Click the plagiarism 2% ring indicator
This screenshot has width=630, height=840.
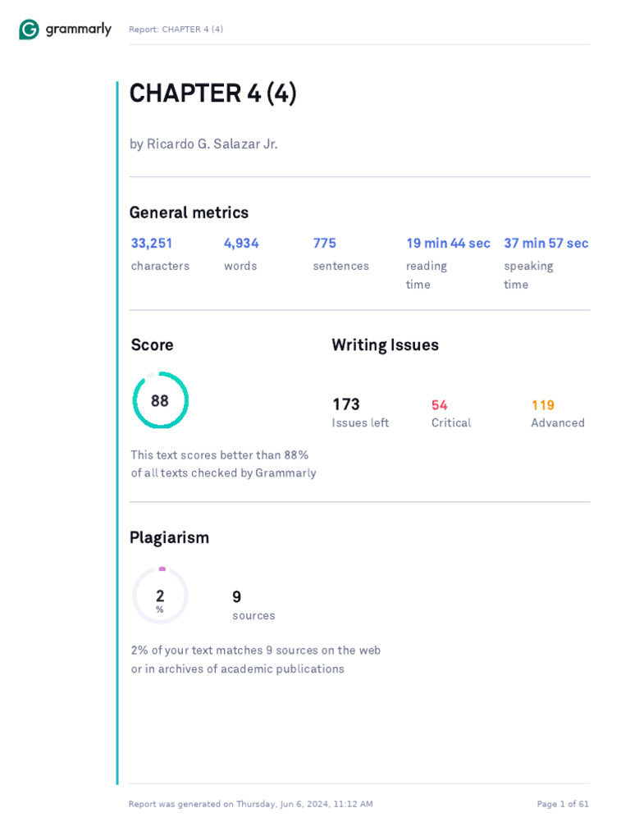(160, 596)
